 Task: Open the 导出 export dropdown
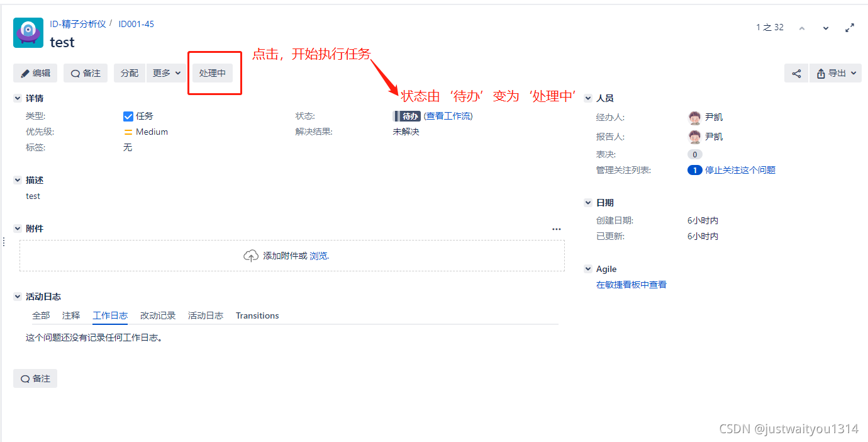pyautogui.click(x=835, y=73)
